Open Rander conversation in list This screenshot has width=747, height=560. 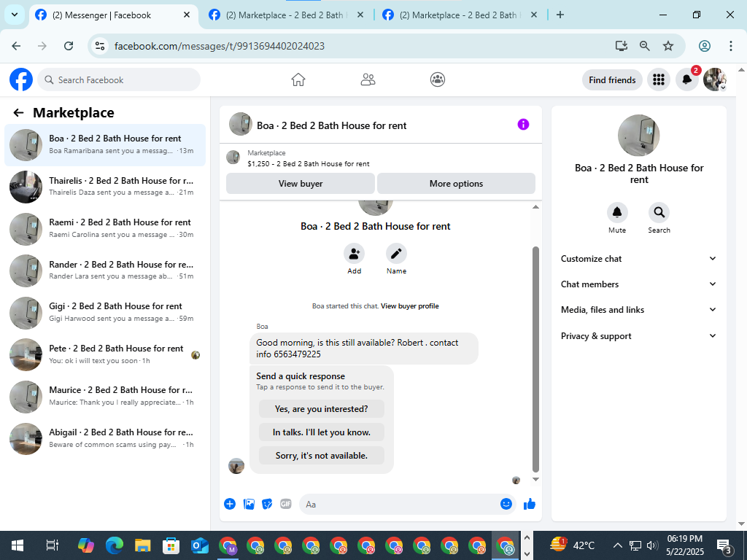click(105, 271)
